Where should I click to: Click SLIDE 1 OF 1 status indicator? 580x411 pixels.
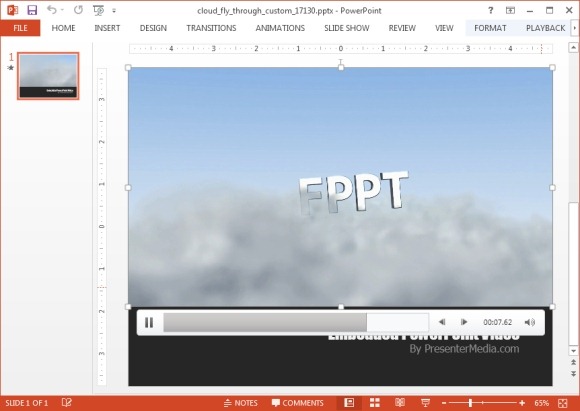click(27, 403)
